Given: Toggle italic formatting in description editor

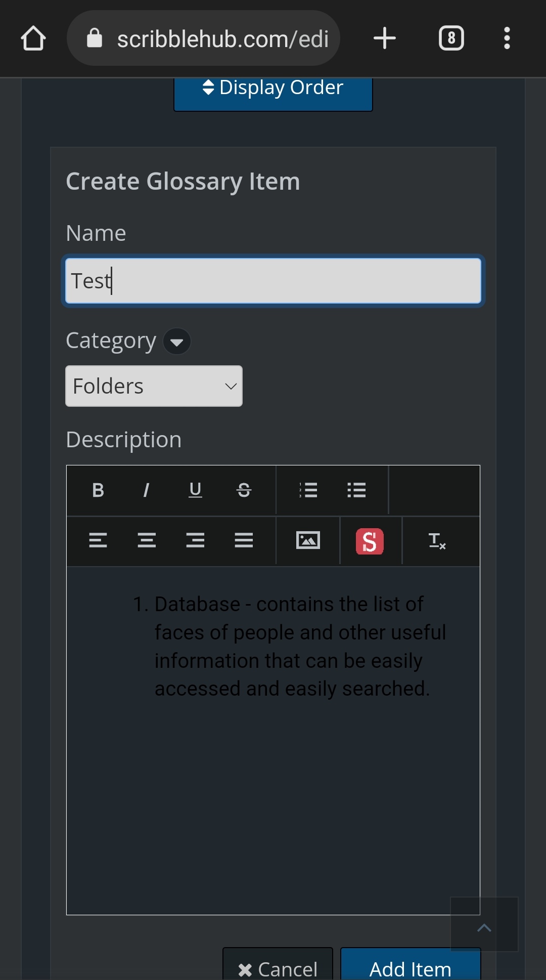Looking at the screenshot, I should coord(146,490).
